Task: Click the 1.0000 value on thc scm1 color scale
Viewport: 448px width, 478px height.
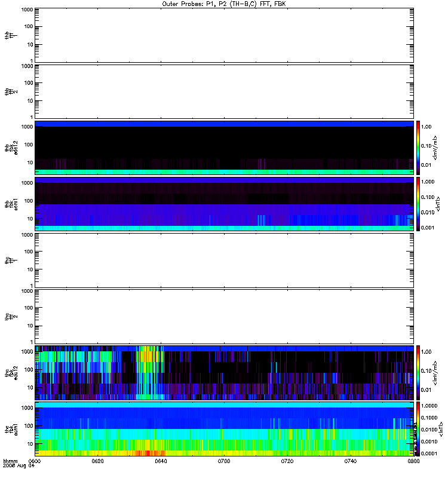Action: click(x=429, y=406)
